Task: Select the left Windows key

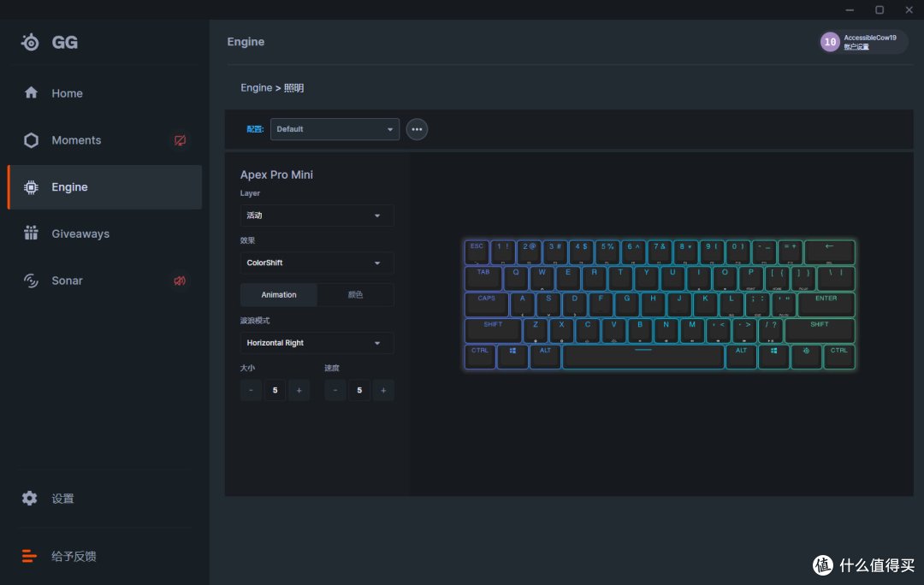Action: [512, 357]
